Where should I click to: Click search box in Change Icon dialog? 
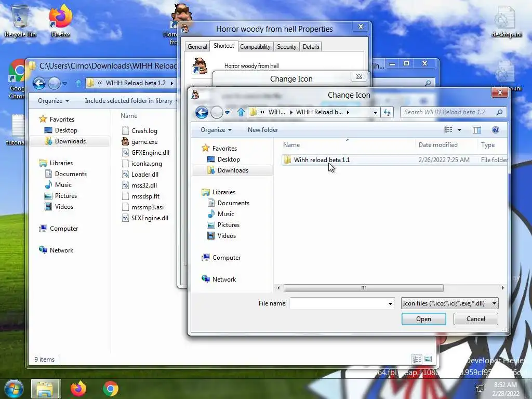[449, 112]
